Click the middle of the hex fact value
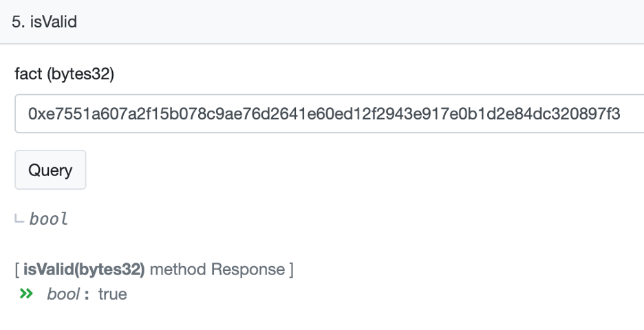 pos(324,113)
